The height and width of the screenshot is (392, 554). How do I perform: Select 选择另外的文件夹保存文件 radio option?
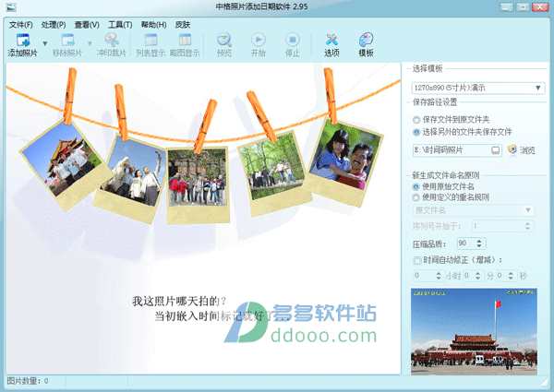(416, 132)
